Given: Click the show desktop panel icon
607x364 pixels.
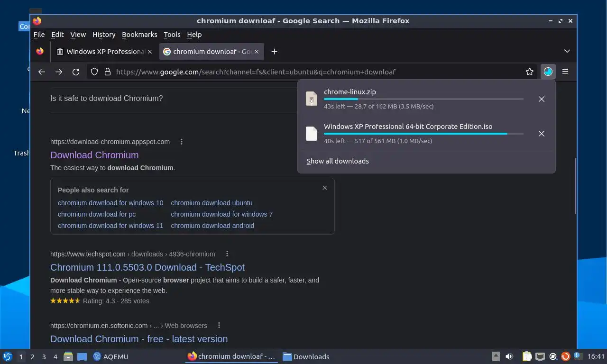Looking at the screenshot, I should (82, 356).
